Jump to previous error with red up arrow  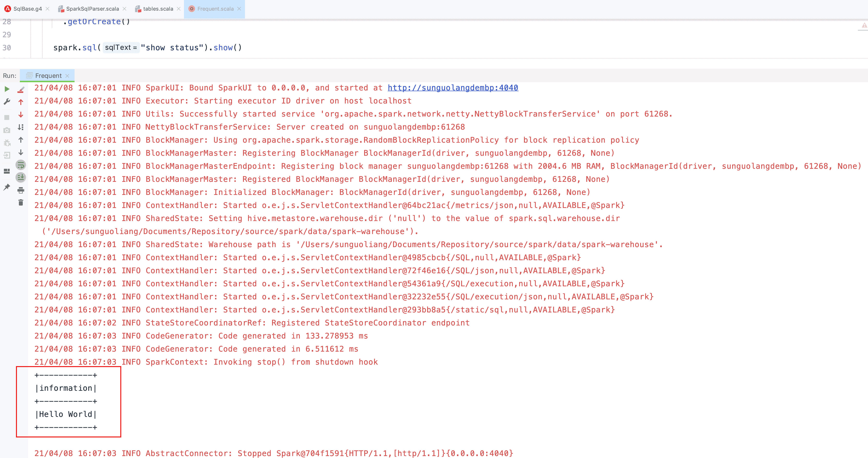21,102
